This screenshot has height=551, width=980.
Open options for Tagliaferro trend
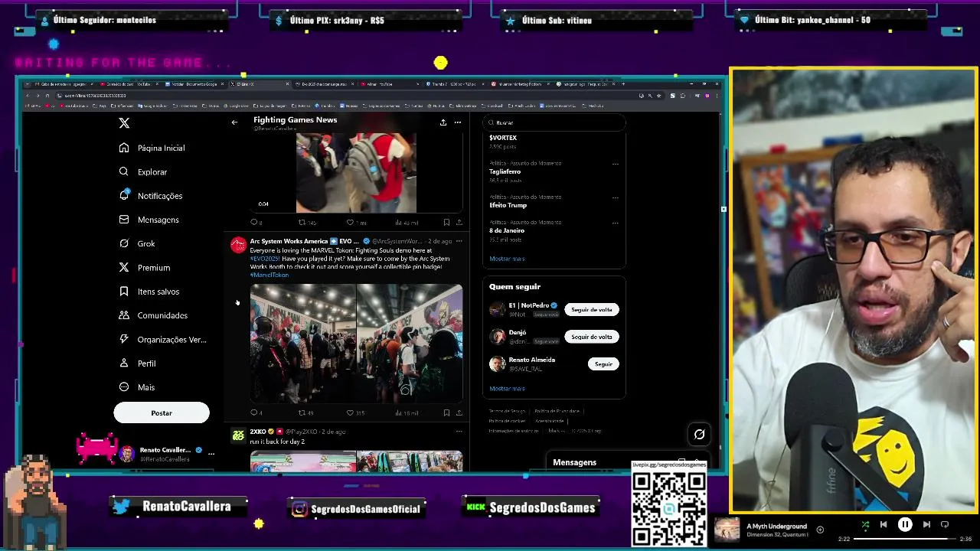[x=615, y=164]
